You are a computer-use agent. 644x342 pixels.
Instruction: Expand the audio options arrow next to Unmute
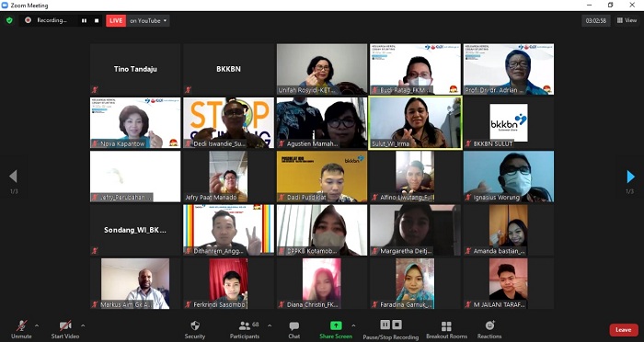tap(37, 326)
